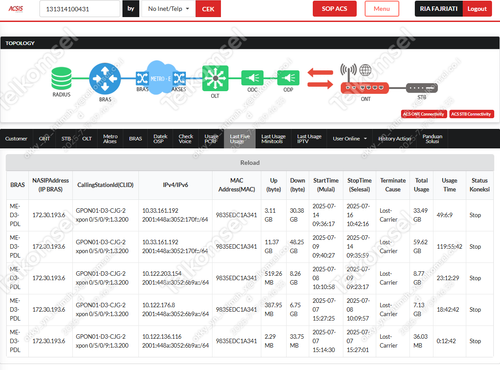The height and width of the screenshot is (370, 500).
Task: Expand the User Online dropdown
Action: click(x=350, y=138)
